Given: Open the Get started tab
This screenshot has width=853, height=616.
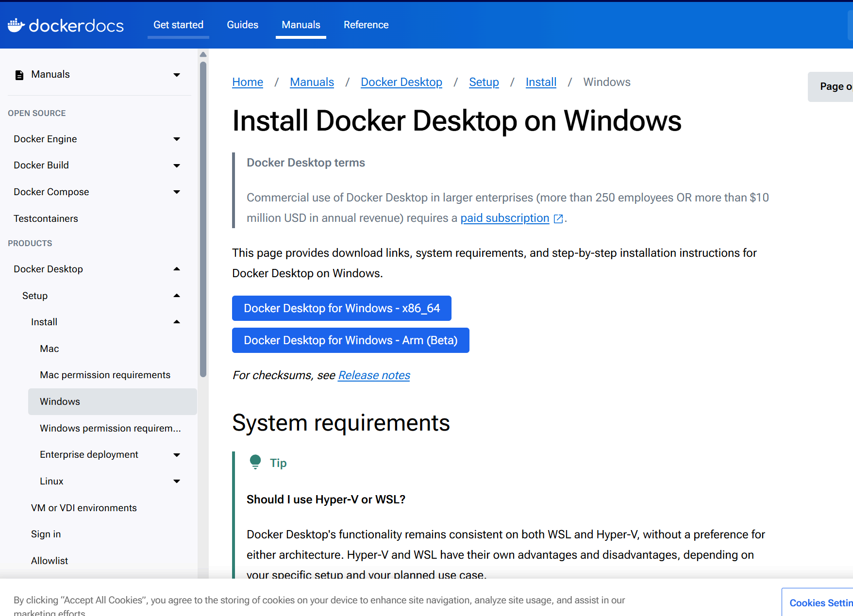Looking at the screenshot, I should click(178, 25).
